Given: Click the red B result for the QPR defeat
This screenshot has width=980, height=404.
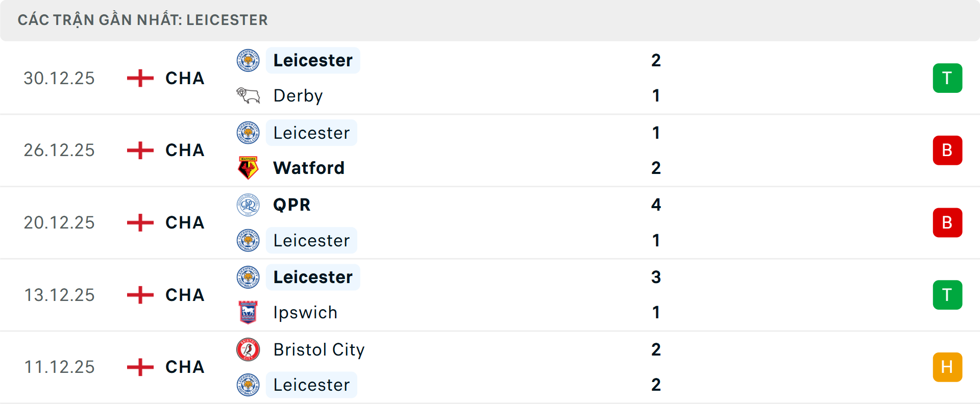Looking at the screenshot, I should 947,222.
